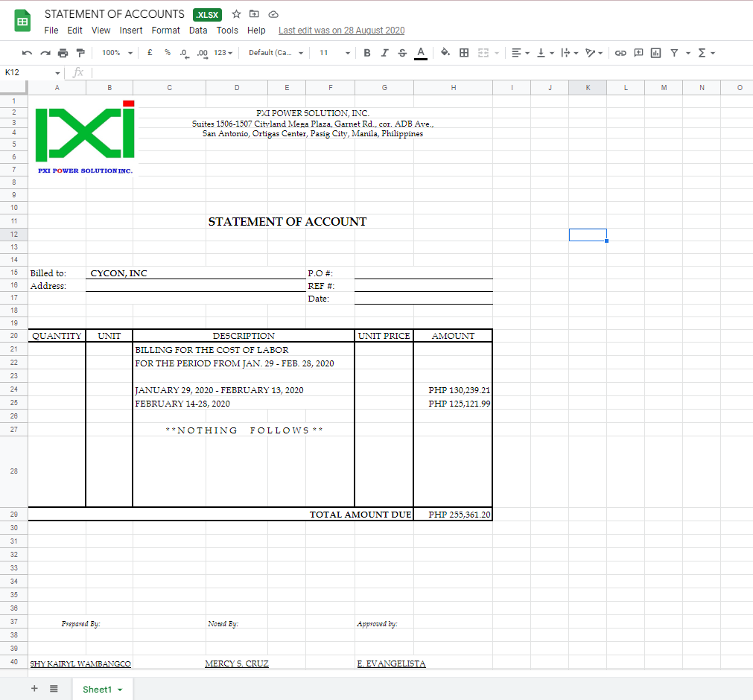Screen dimensions: 753x700
Task: Select the PHP 255,361.20 total cell
Action: click(x=453, y=514)
